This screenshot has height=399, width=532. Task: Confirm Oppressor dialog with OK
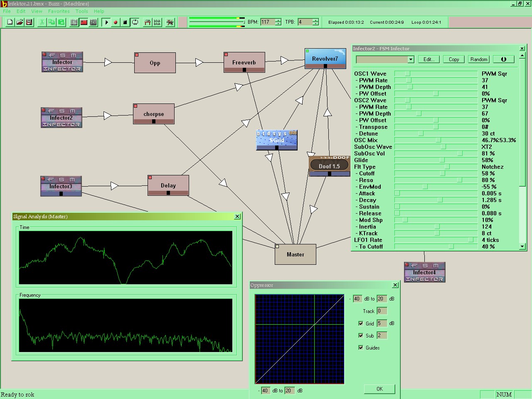tap(379, 389)
